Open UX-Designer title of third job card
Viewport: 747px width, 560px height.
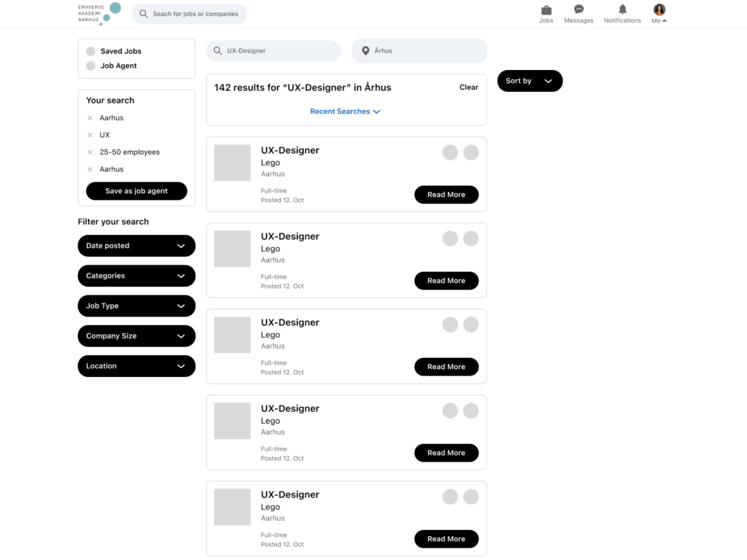(290, 323)
